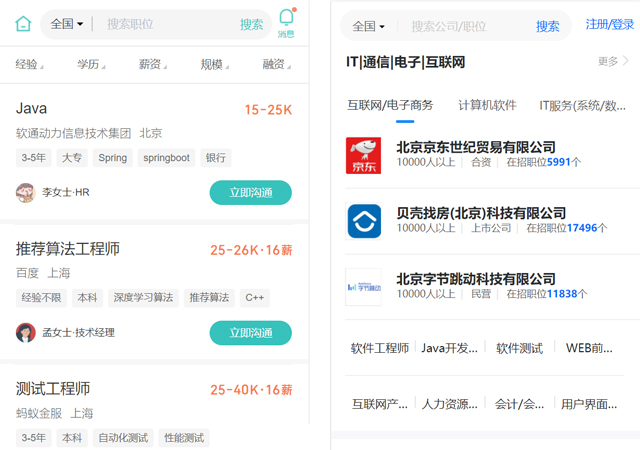The image size is (640, 450).
Task: Click 在招职位5991个 count for 京东
Action: (x=544, y=162)
